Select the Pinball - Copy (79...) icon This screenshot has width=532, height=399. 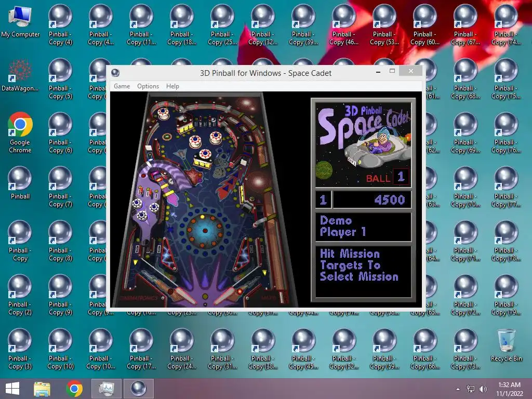(x=506, y=295)
